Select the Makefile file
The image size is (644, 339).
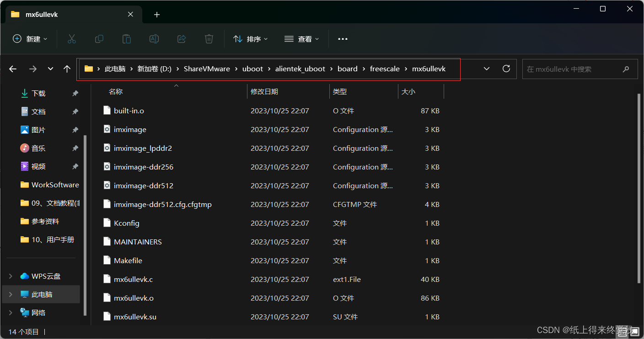[128, 260]
